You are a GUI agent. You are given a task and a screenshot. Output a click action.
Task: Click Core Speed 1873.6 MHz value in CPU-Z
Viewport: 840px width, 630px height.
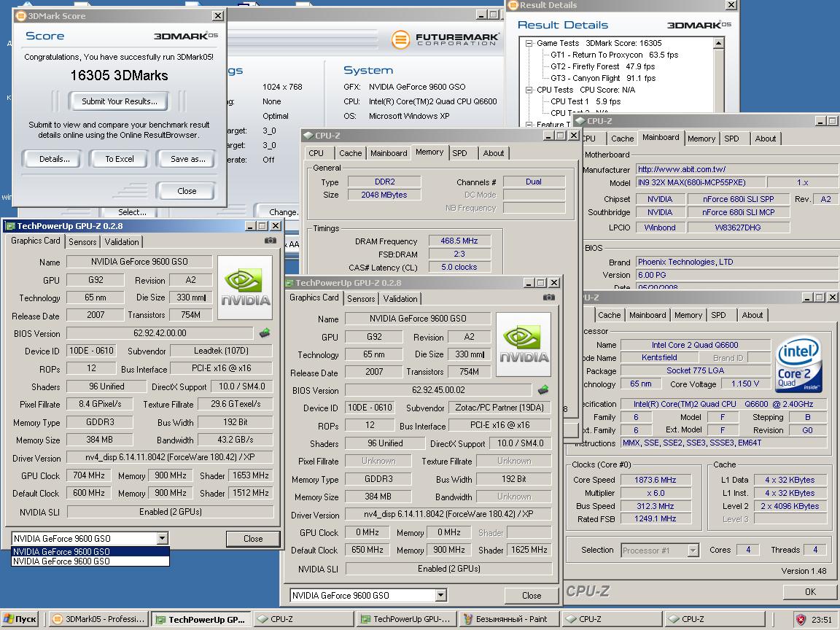coord(655,480)
